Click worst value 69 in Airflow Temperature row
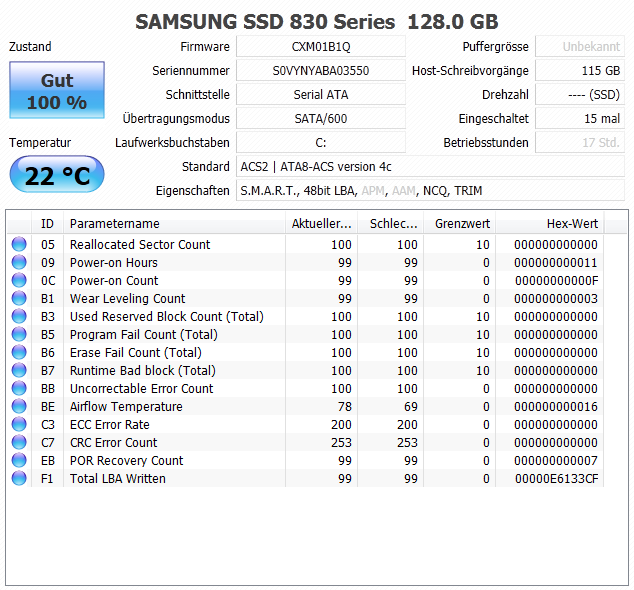 tap(411, 406)
